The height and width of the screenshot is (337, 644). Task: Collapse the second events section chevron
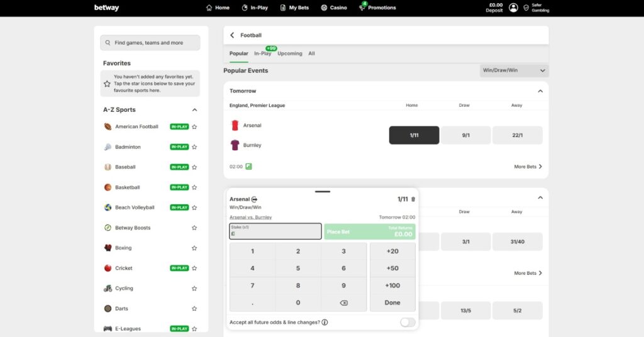click(x=540, y=197)
